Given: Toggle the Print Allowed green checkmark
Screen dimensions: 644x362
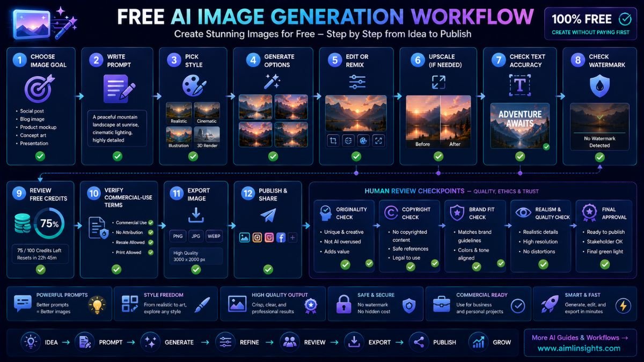Looking at the screenshot, I should pos(151,253).
